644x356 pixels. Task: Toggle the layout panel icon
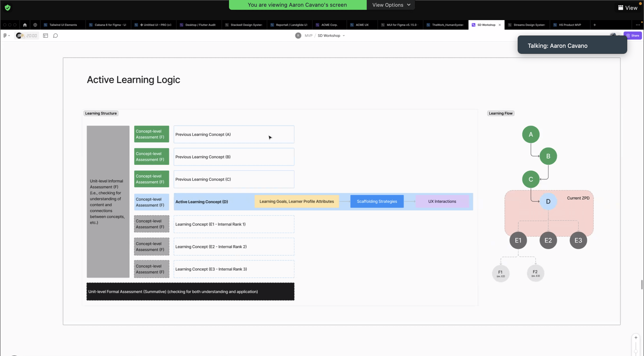pos(45,36)
